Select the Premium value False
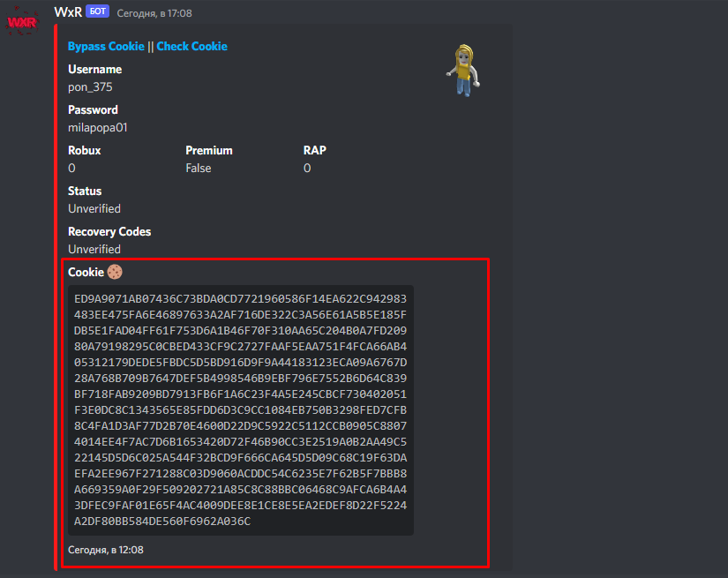The width and height of the screenshot is (728, 578). [199, 168]
